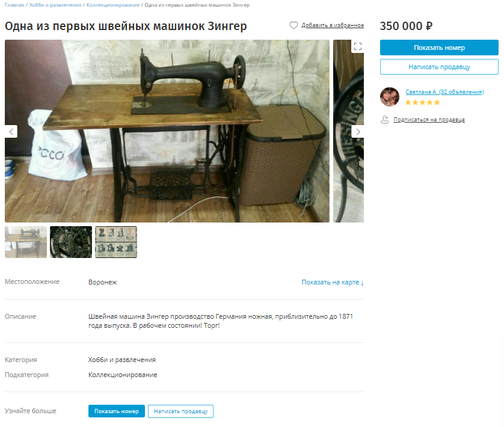This screenshot has height=427, width=504.
Task: Click the Написать продавцу button in sidebar
Action: point(439,67)
